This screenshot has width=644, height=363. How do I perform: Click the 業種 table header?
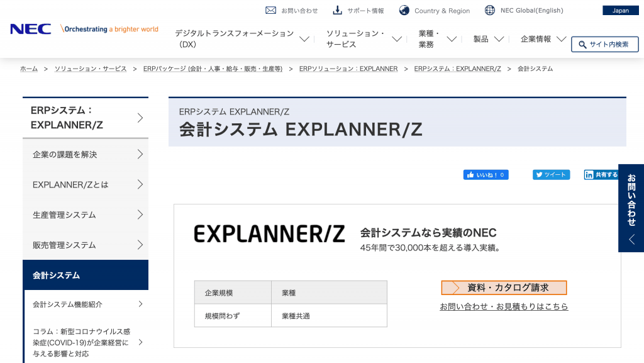pyautogui.click(x=330, y=293)
